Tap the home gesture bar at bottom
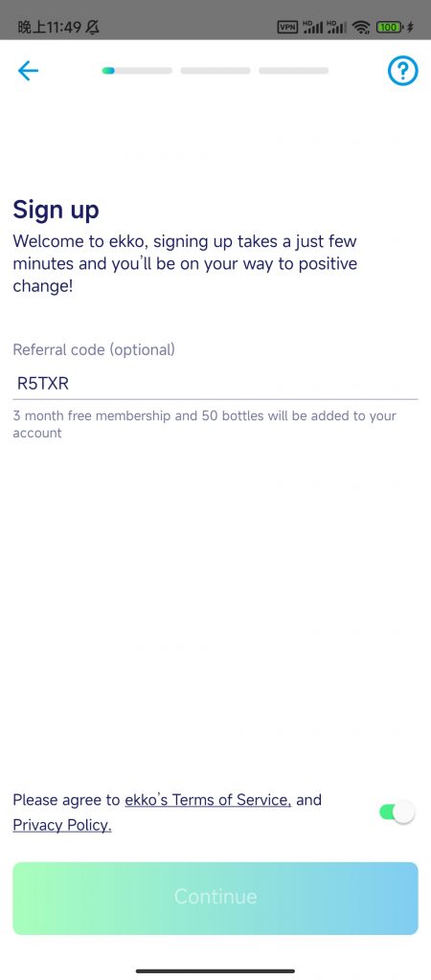Screen dimensions: 431x980 [215, 970]
